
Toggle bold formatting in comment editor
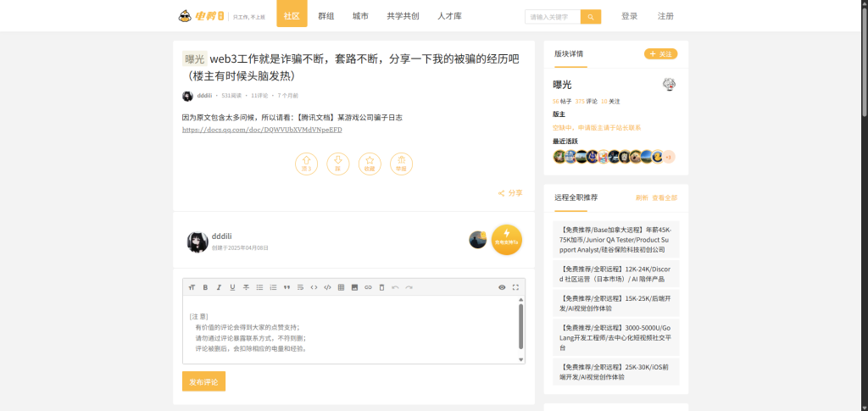click(205, 287)
